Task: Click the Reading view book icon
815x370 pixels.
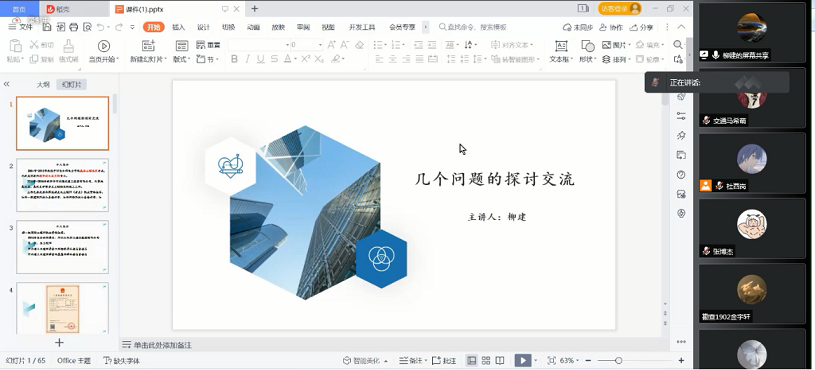Action: (499, 361)
